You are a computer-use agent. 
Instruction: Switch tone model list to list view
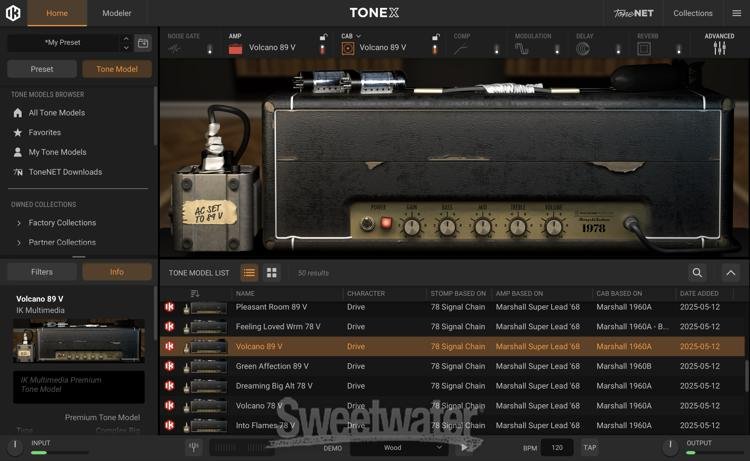(249, 273)
